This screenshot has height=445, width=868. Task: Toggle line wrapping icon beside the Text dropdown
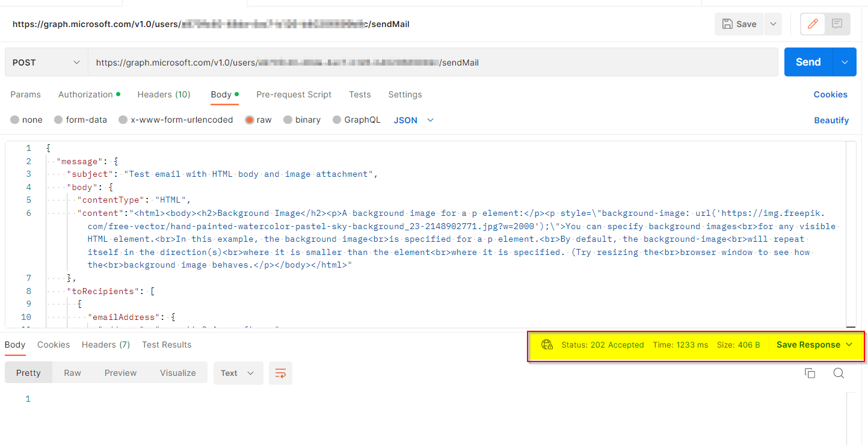(280, 373)
